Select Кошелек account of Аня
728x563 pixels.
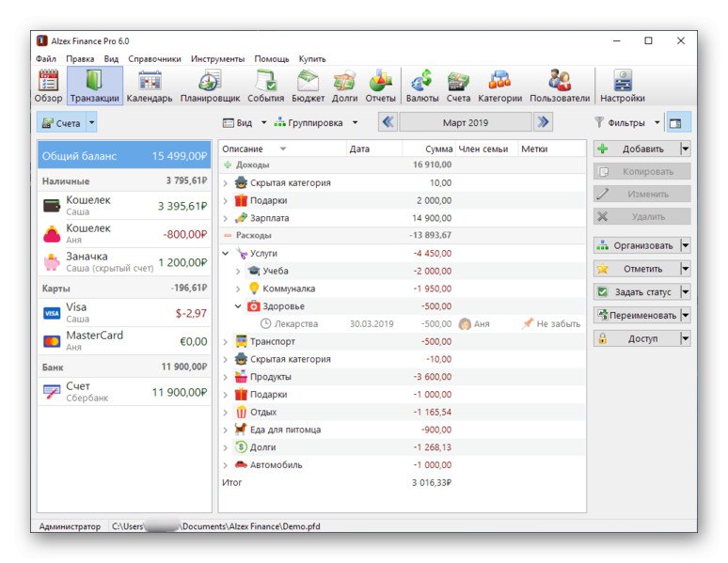(x=124, y=234)
